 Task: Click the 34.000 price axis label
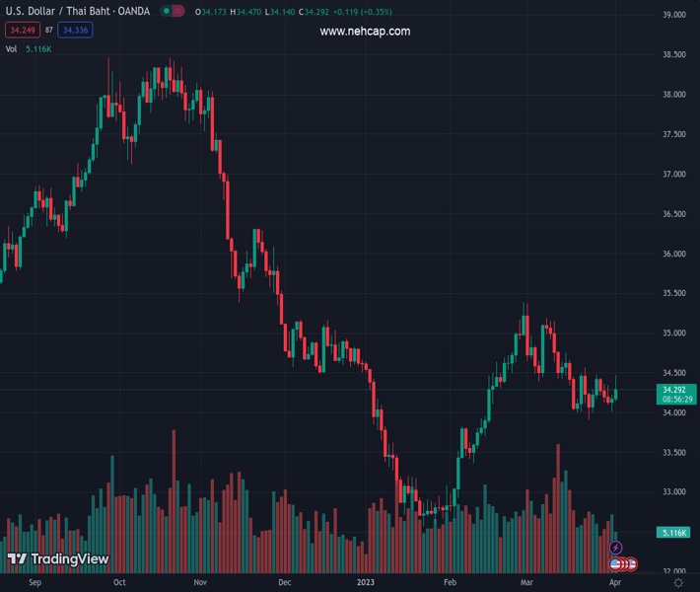(x=674, y=412)
